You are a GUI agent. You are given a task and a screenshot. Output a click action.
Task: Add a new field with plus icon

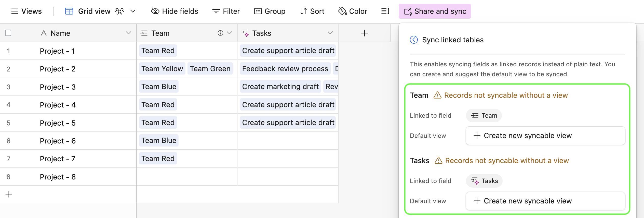364,33
